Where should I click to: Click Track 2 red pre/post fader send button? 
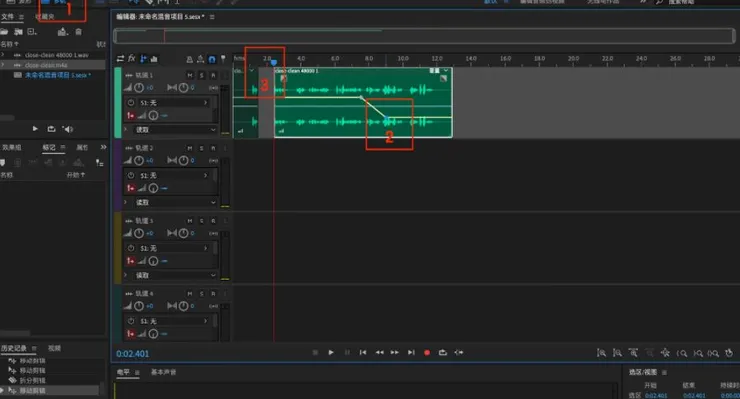pyautogui.click(x=131, y=188)
